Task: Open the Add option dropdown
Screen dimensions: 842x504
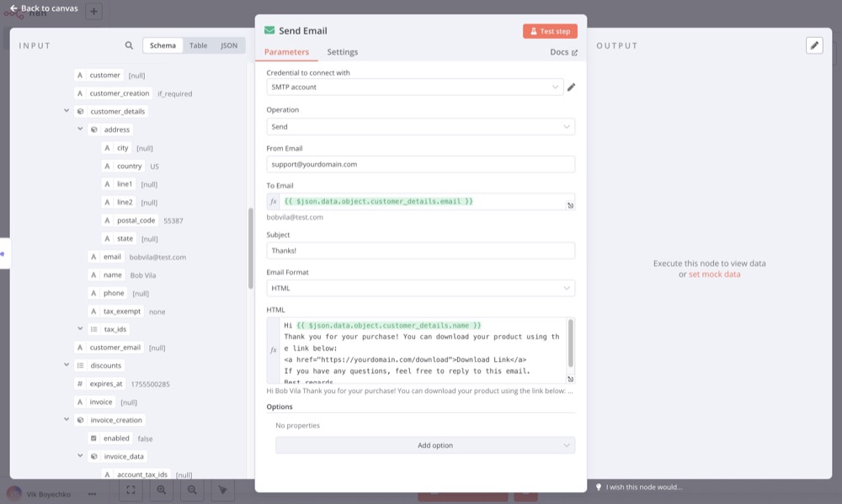Action: coord(424,445)
